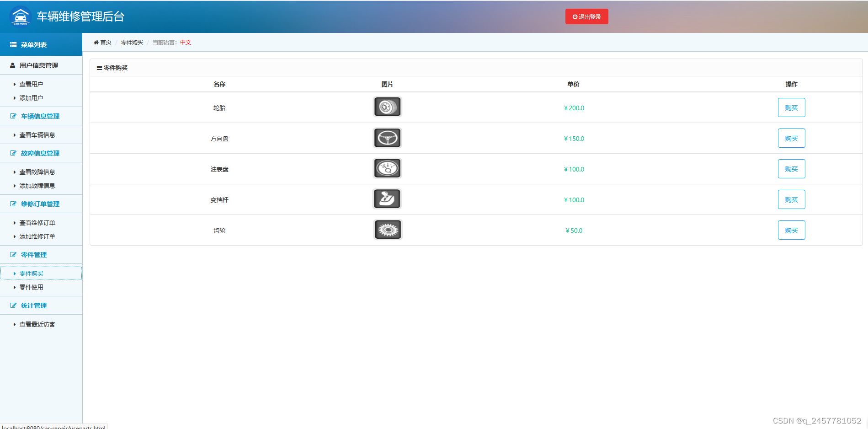Click the home icon in breadcrumb
The height and width of the screenshot is (429, 868).
point(96,43)
